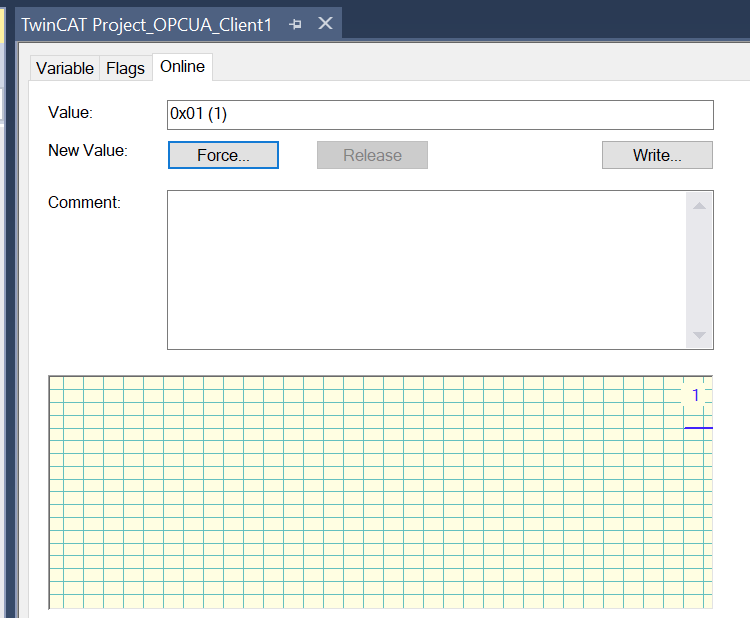Click the Comment scrollbar up arrow
Image resolution: width=750 pixels, height=618 pixels.
click(x=699, y=205)
